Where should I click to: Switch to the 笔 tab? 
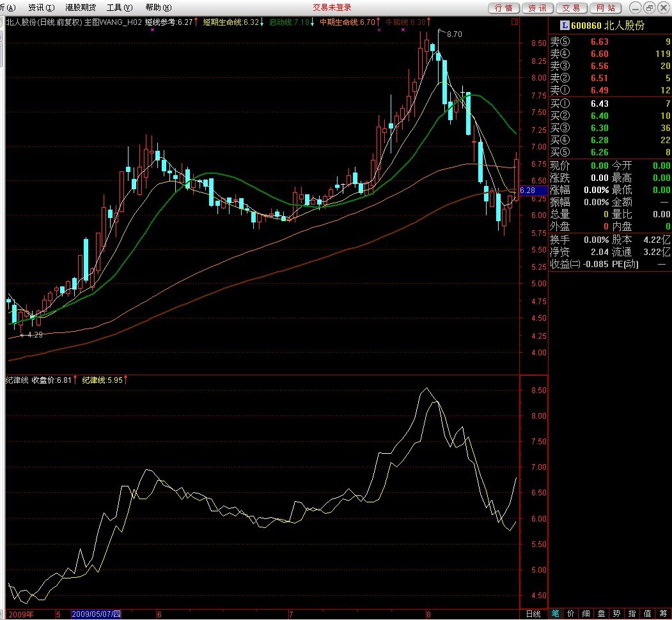(x=556, y=614)
